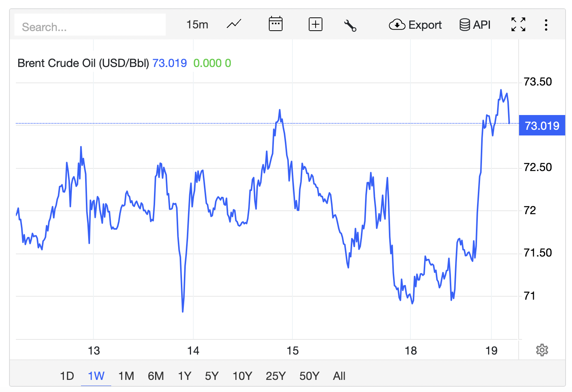Click the 19 date axis label
572x392 pixels.
click(x=491, y=351)
